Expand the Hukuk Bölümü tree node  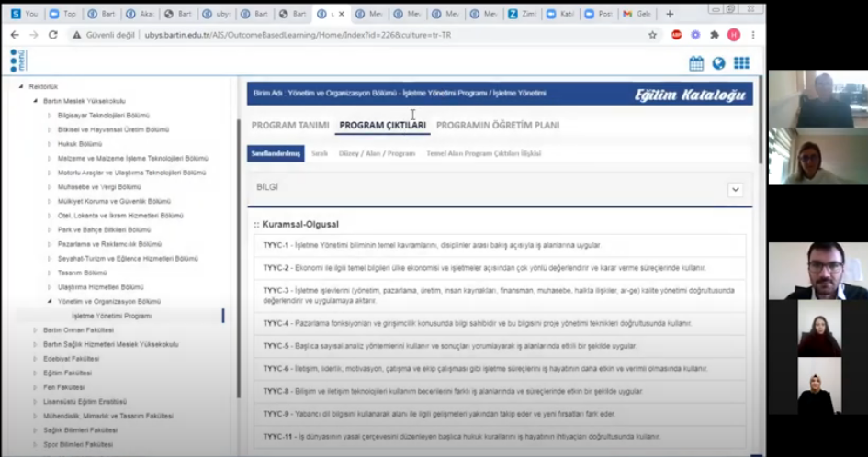click(50, 144)
